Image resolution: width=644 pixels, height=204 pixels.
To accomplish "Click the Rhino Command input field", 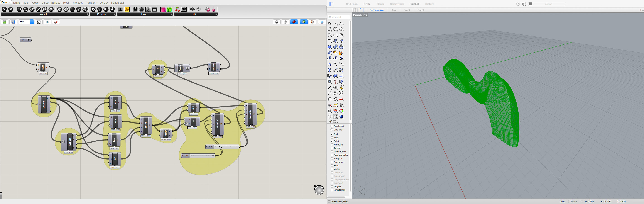I will pyautogui.click(x=339, y=17).
